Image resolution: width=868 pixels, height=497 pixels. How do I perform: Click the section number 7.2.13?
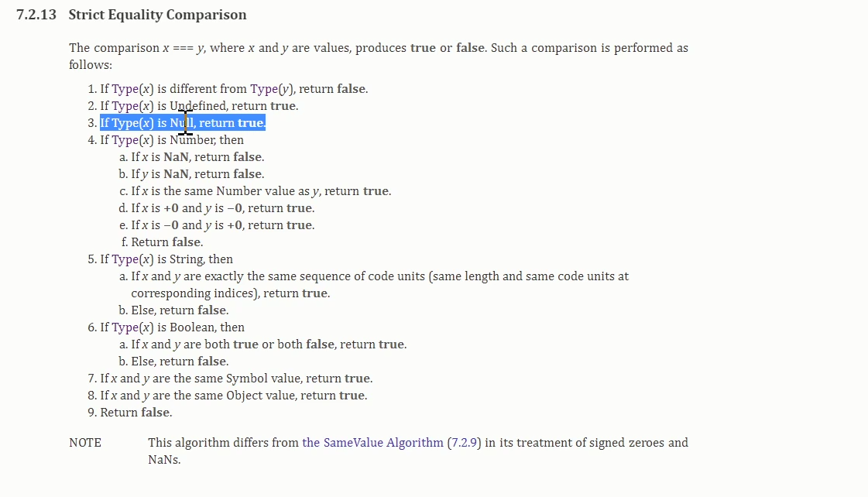36,15
